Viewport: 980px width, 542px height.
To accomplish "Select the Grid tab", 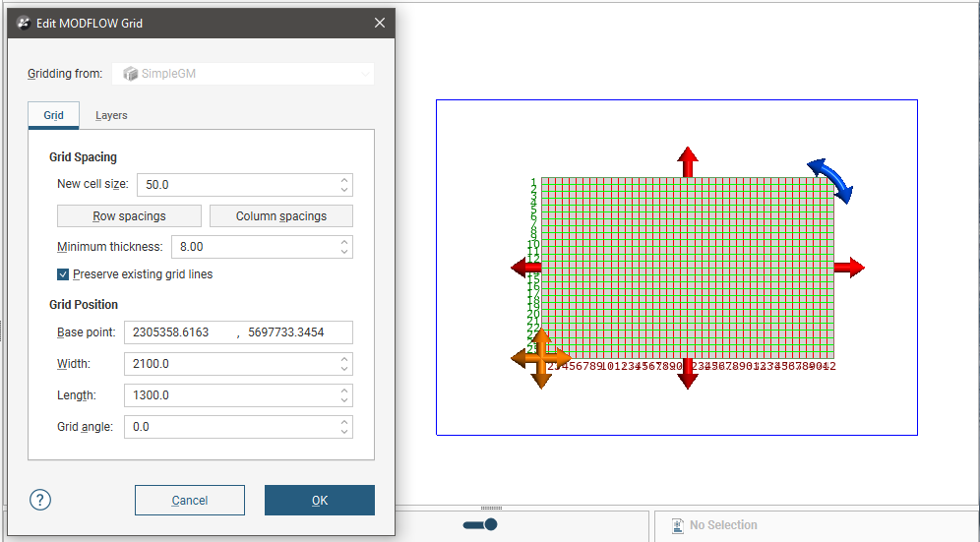I will (53, 115).
